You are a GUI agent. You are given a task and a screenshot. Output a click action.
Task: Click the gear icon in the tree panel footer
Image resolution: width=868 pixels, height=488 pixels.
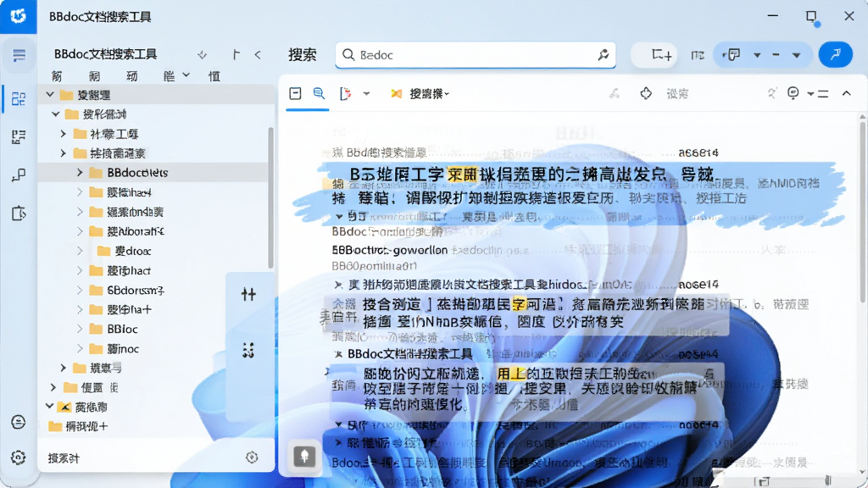pos(252,457)
